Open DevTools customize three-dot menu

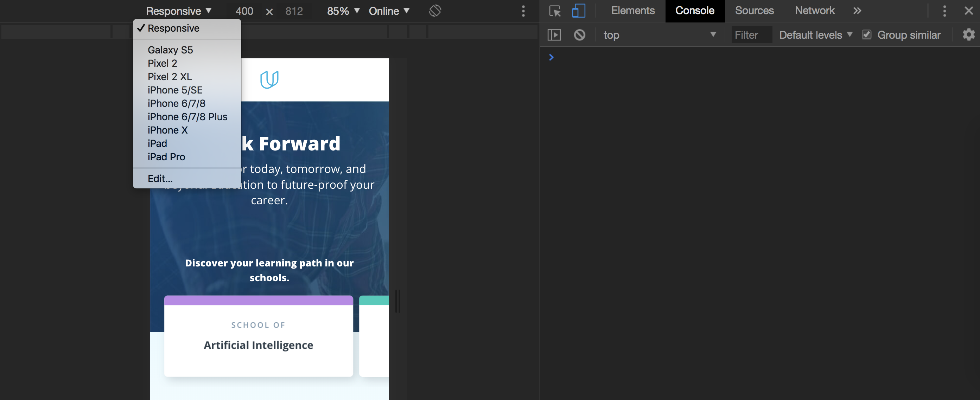[944, 11]
